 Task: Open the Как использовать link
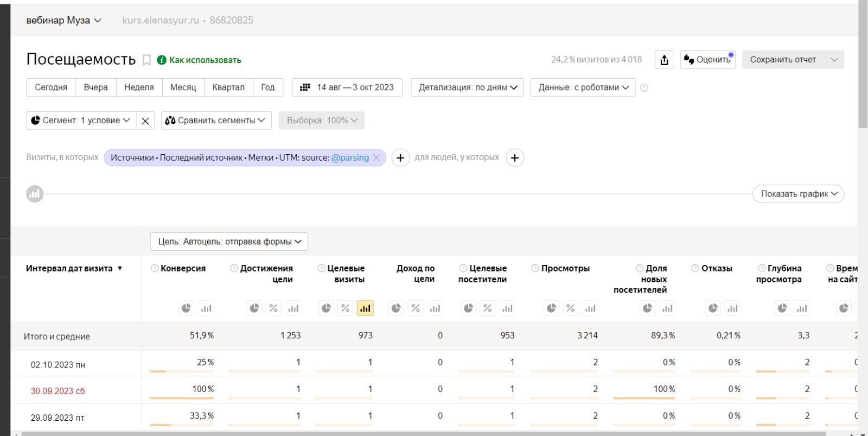205,60
